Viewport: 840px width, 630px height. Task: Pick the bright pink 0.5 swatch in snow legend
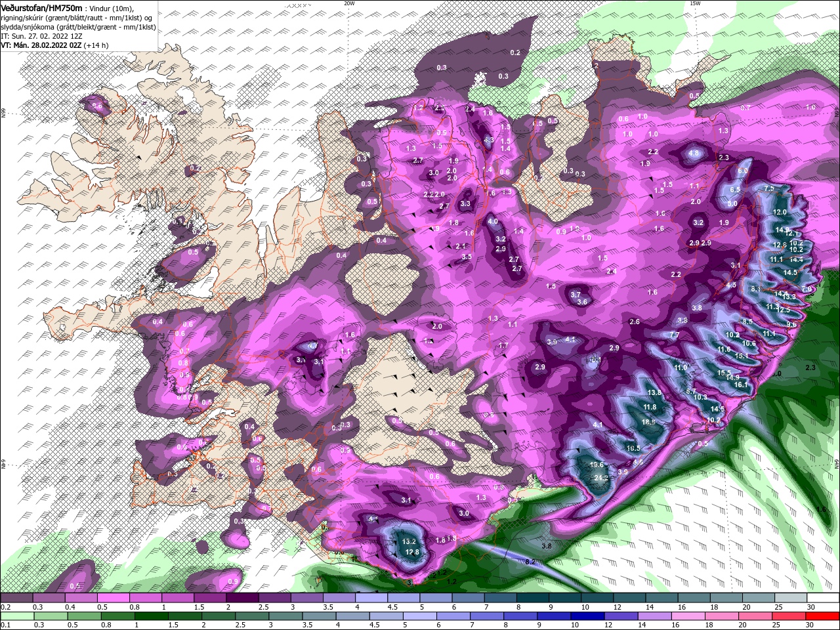pyautogui.click(x=113, y=598)
